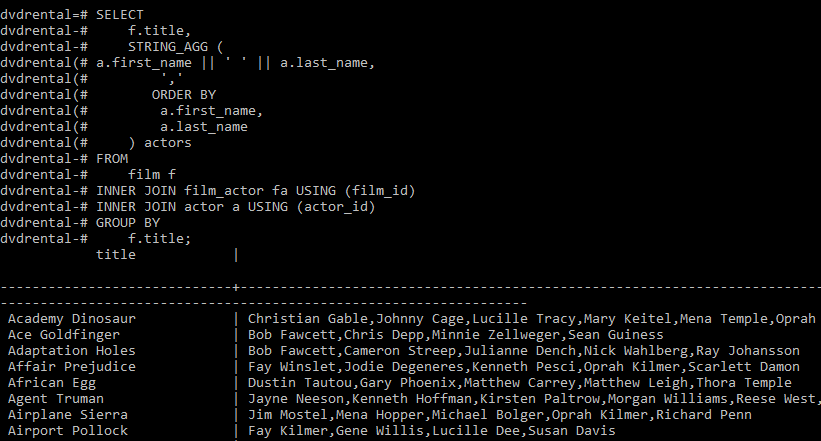The image size is (821, 441).
Task: Click the Agent Truman title
Action: pos(56,399)
